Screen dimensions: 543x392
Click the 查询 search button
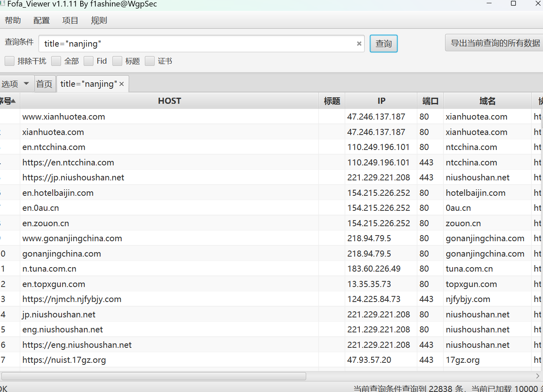[384, 44]
